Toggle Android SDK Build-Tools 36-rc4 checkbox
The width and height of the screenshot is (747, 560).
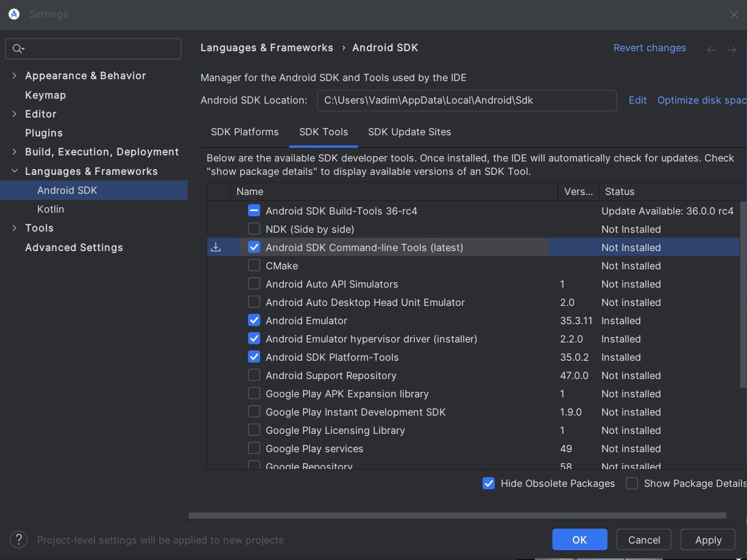point(254,211)
